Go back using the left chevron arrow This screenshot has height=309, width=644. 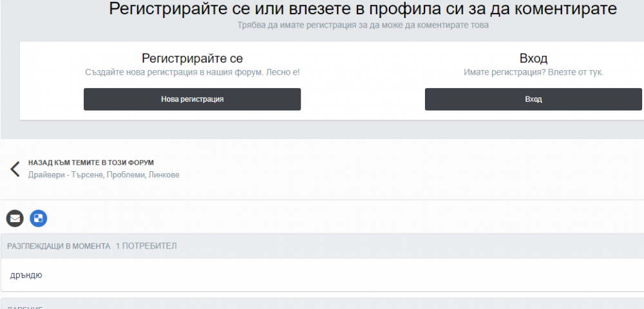pos(15,169)
